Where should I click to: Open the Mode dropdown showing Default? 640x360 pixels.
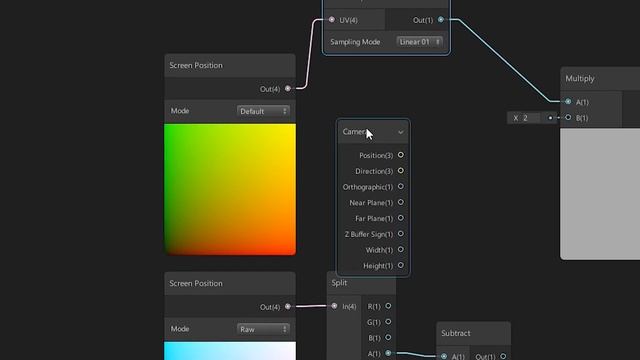[x=263, y=111]
